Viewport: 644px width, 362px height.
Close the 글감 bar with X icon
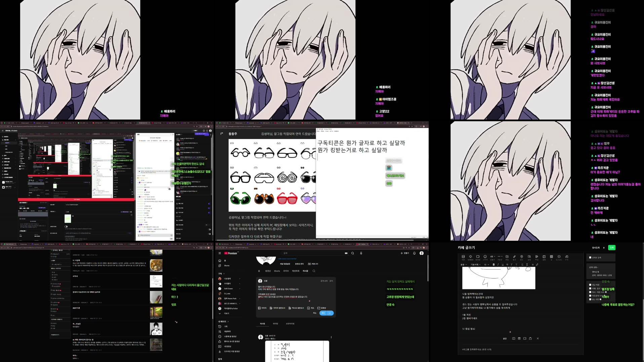point(538,338)
